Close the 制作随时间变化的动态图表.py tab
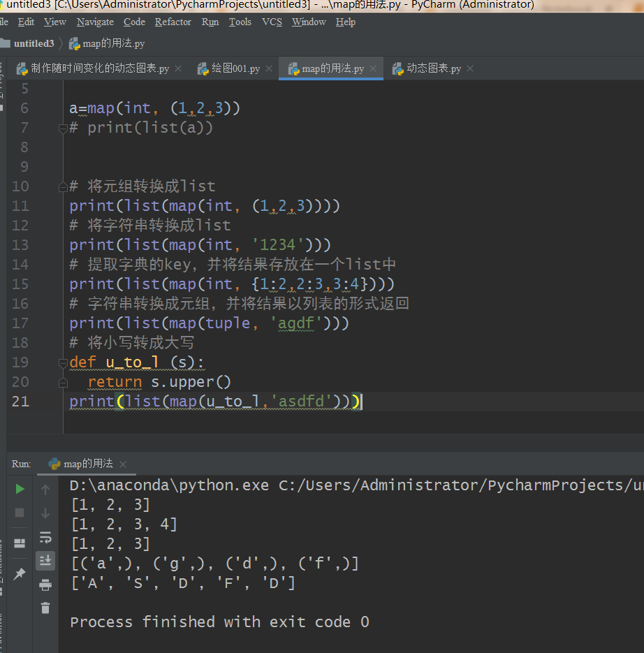The height and width of the screenshot is (653, 644). coord(178,68)
